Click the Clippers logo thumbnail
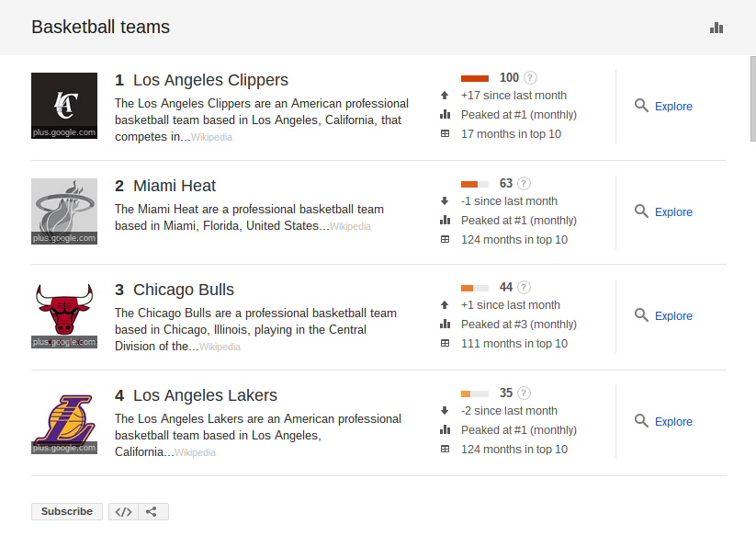 pyautogui.click(x=64, y=106)
